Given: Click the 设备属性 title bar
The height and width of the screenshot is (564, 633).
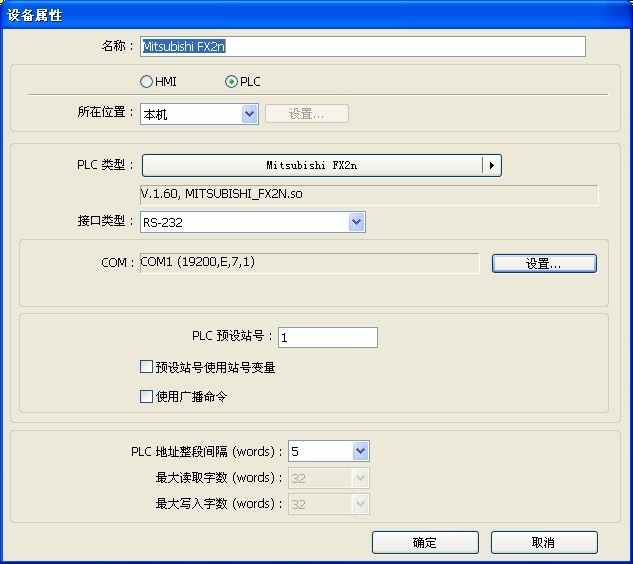Looking at the screenshot, I should tap(316, 15).
